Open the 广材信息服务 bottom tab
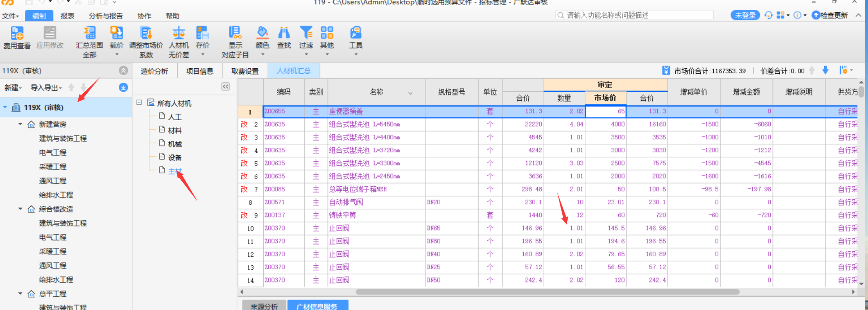Viewport: 868px width, 310px height. (317, 306)
